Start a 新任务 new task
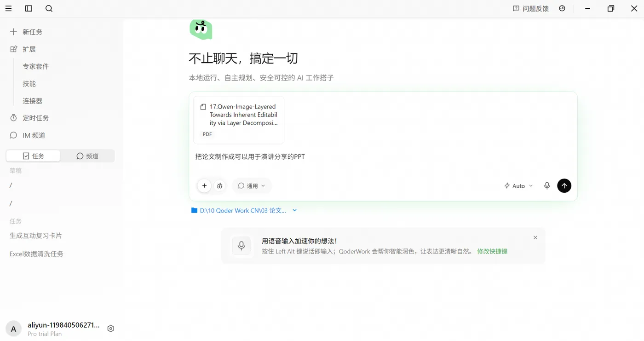644x341 pixels. (26, 32)
